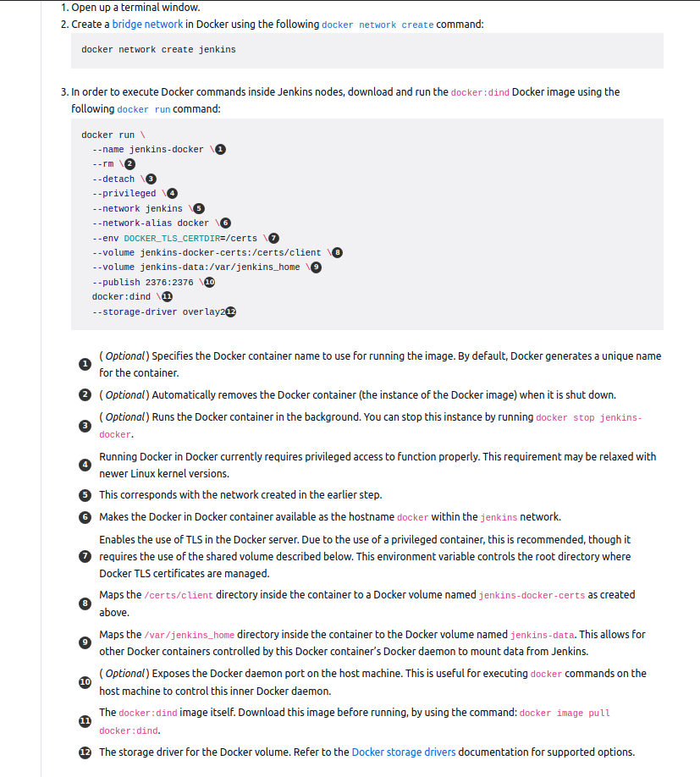
Task: Click callout 9 after the jenkins-data volume line
Action: coord(317,267)
